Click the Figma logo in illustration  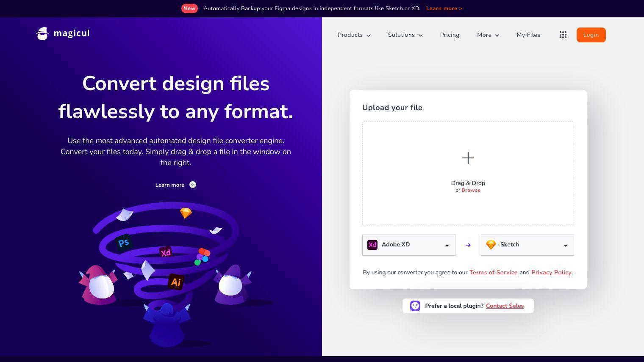[x=203, y=257]
